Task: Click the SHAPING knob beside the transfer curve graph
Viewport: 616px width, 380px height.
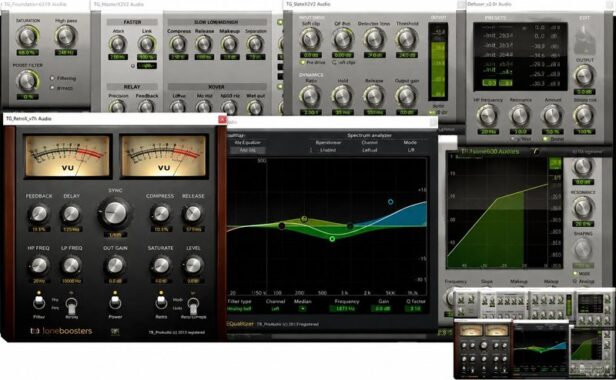Action: (x=583, y=249)
